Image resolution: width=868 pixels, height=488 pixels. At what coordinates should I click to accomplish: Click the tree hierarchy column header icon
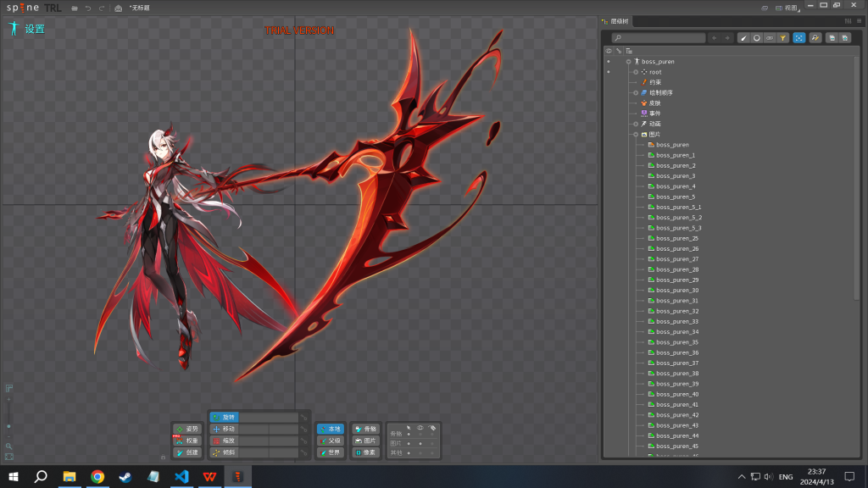[x=629, y=51]
